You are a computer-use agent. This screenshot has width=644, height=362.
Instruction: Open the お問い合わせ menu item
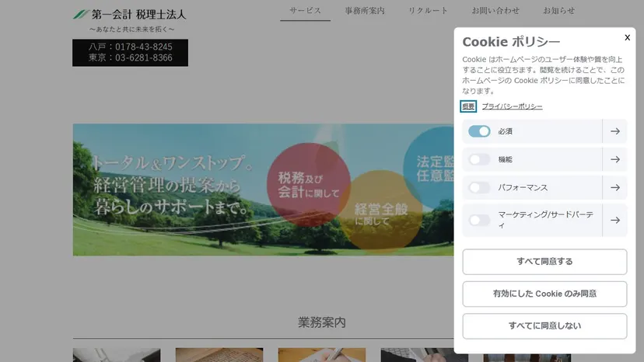coord(495,11)
